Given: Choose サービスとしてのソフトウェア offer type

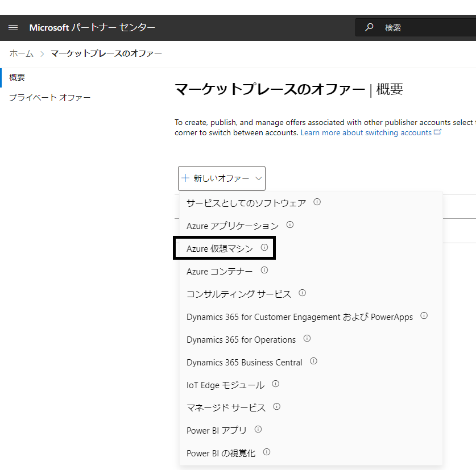Looking at the screenshot, I should click(246, 203).
